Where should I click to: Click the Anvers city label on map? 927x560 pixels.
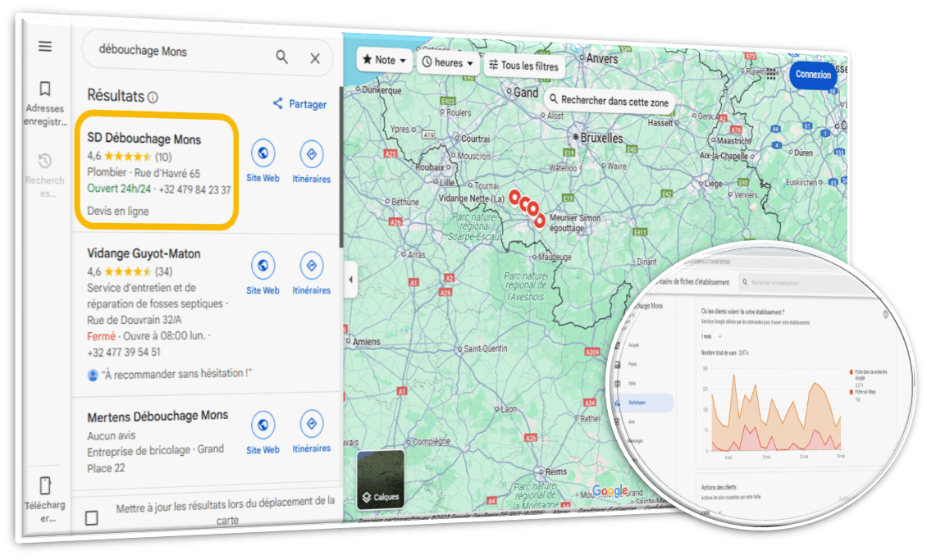(602, 58)
